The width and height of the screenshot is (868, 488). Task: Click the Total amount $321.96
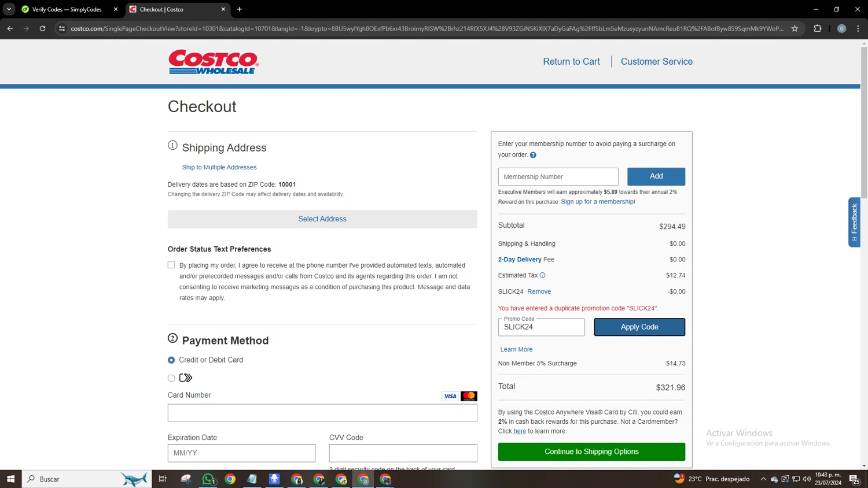(x=670, y=387)
